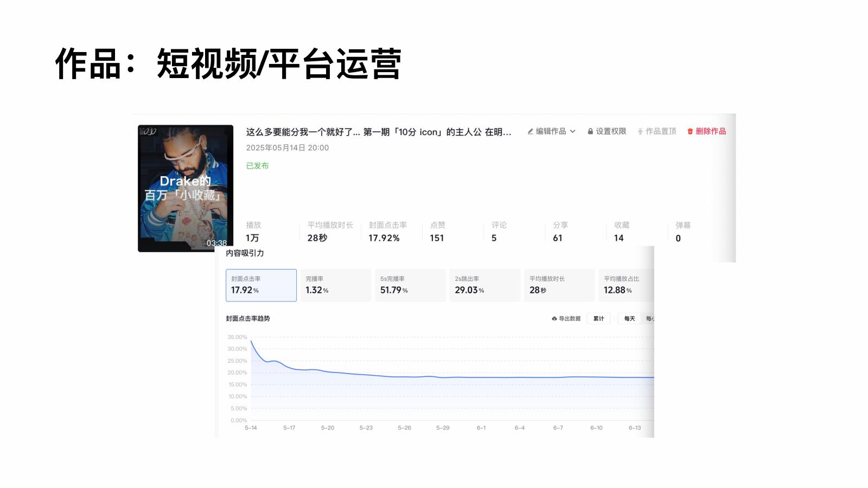Open the video title 这么多要能分我一个就好了
Viewport: 868px width, 488px height.
(379, 132)
